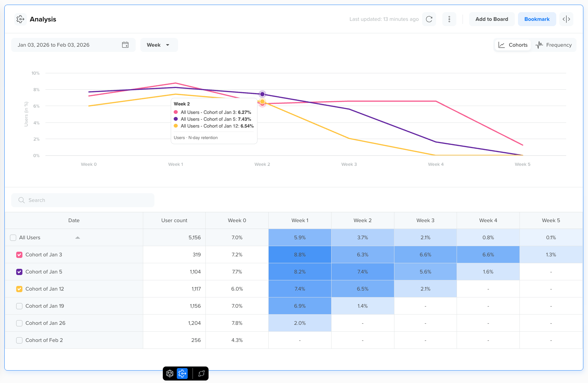Click the User count column header

click(174, 221)
